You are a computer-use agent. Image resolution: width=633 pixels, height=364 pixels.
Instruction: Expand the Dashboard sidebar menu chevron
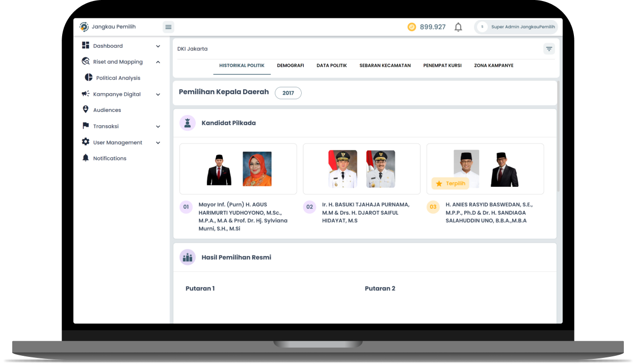158,46
